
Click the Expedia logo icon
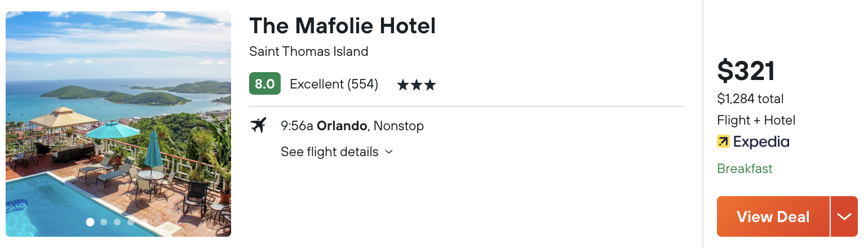click(723, 141)
